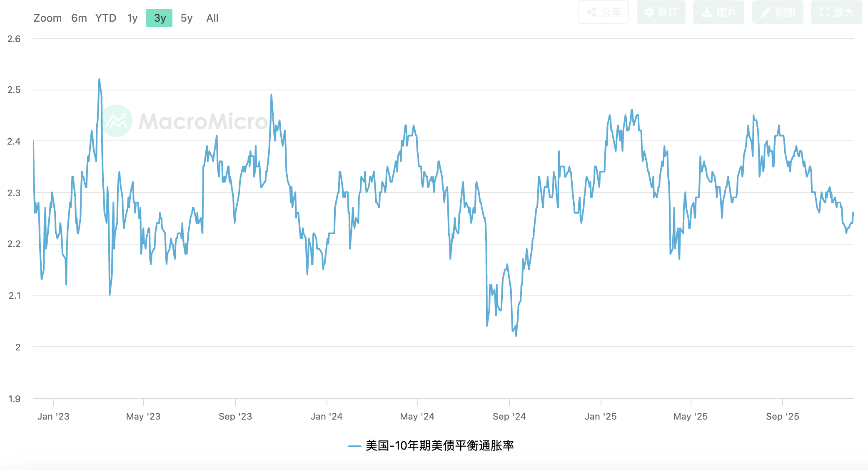Select the highlighted 3y zoom option

(x=159, y=18)
